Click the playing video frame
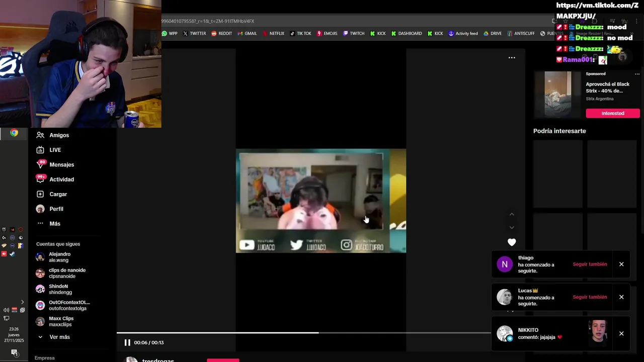 click(x=321, y=201)
